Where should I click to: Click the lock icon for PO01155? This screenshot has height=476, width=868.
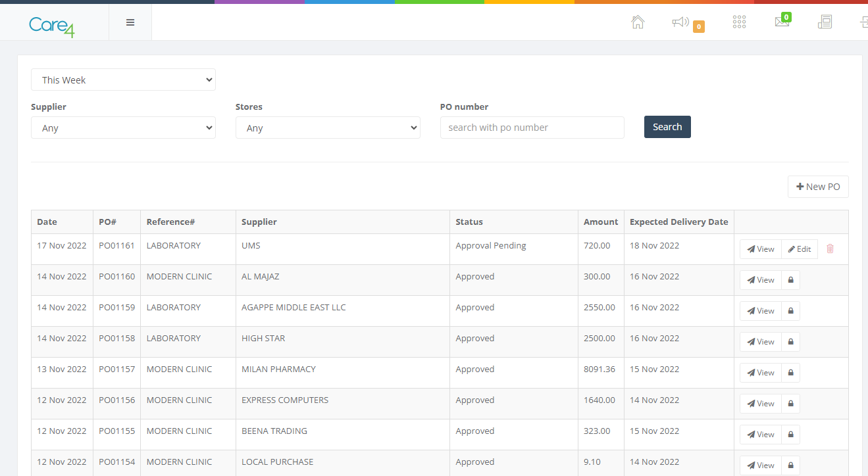790,435
